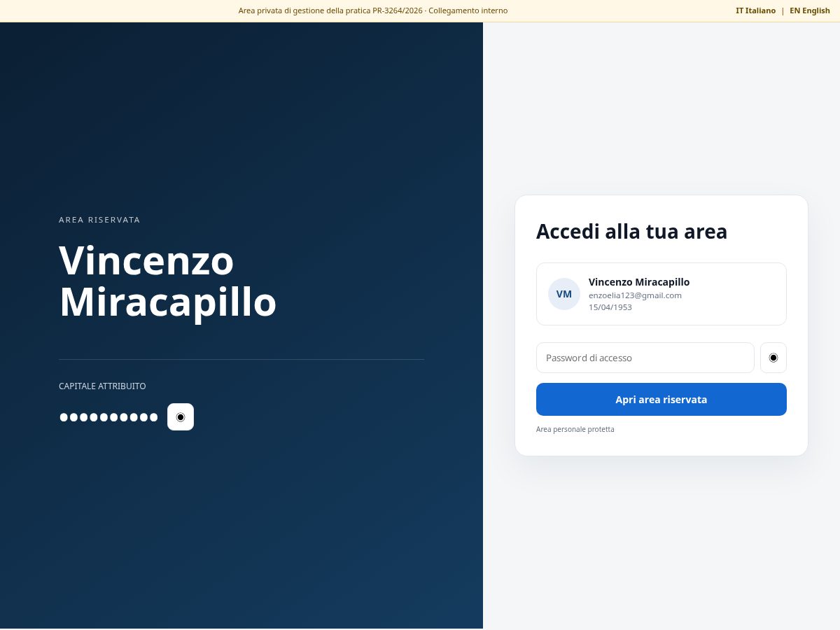The width and height of the screenshot is (840, 630).
Task: Show the typed access password
Action: pos(773,358)
